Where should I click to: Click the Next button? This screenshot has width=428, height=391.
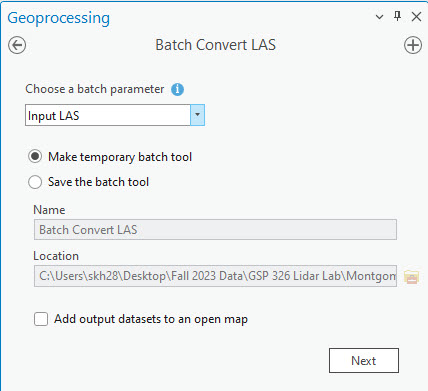tap(364, 360)
